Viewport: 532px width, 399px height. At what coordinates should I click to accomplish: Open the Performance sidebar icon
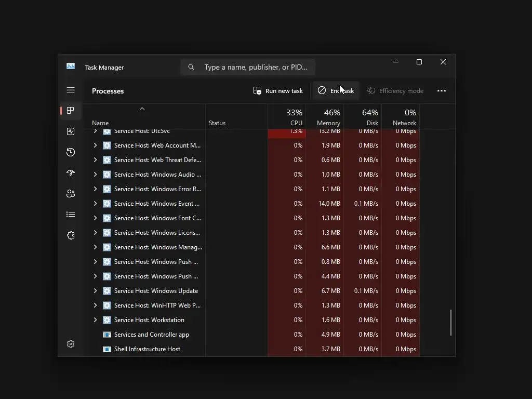coord(71,131)
